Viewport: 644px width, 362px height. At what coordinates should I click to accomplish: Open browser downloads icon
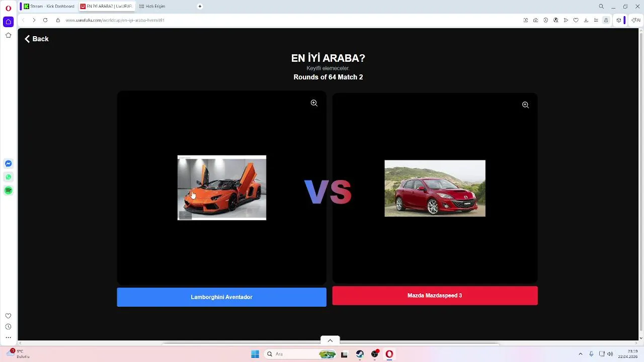(x=586, y=20)
